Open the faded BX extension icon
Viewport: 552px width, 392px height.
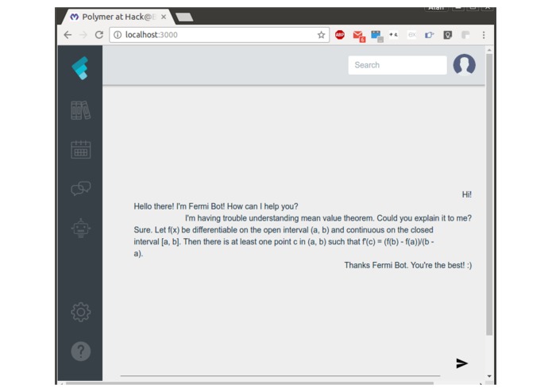point(412,35)
